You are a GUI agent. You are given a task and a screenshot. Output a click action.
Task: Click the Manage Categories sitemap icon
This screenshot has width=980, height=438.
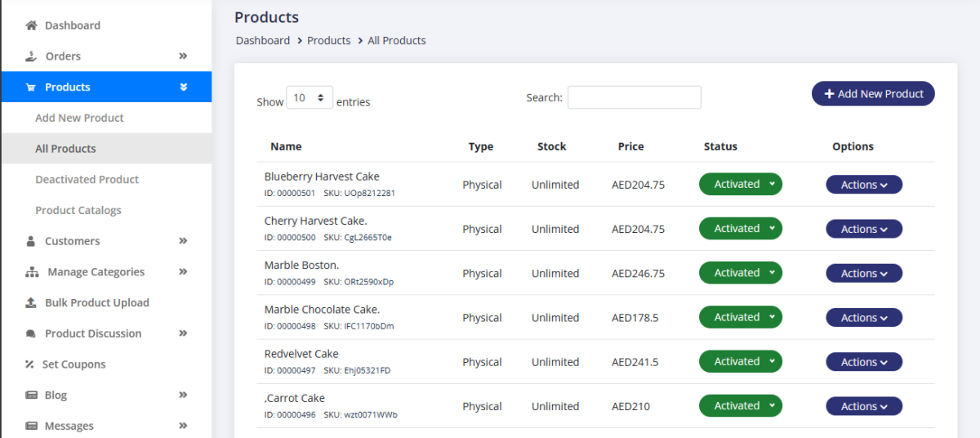pos(32,272)
